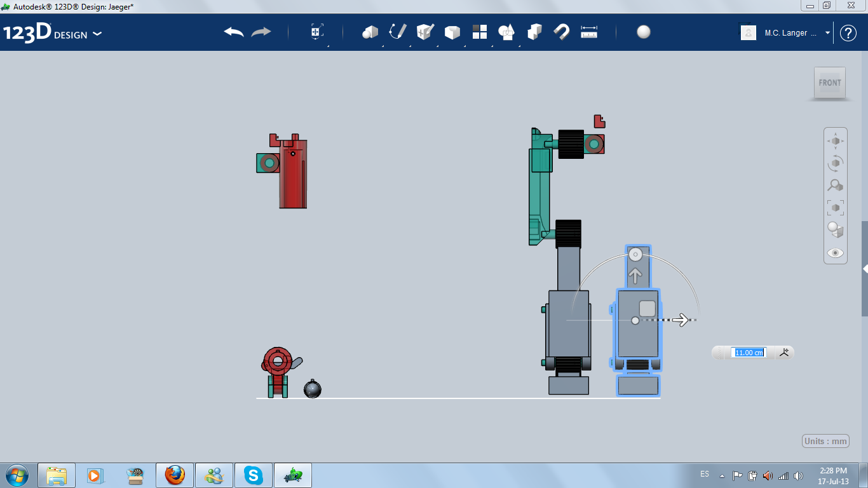Open the Construct tools menu
868x488 pixels.
point(424,32)
